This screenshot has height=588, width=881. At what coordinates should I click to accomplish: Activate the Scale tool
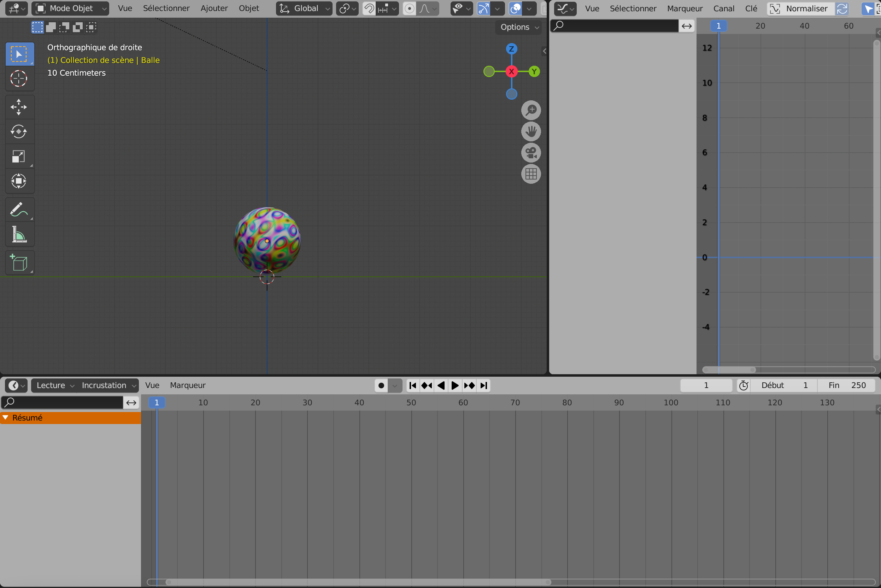point(19,157)
